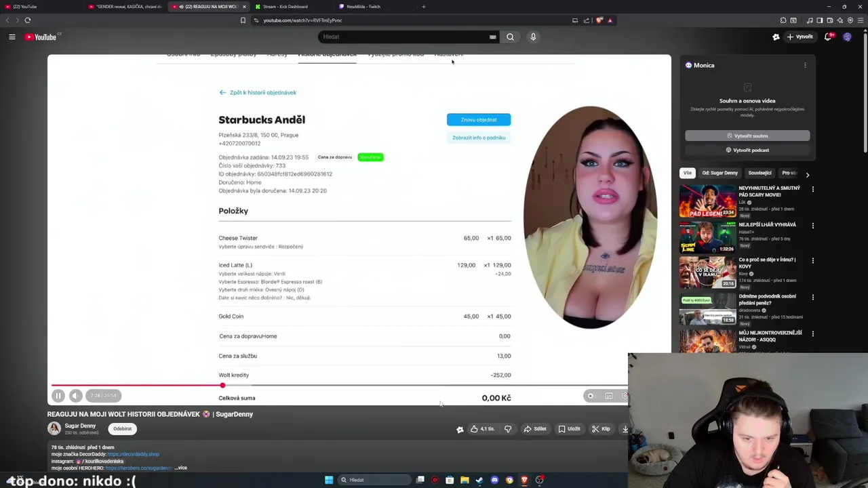Image resolution: width=868 pixels, height=488 pixels.
Task: Seek using the red video progress bar
Action: [339, 386]
